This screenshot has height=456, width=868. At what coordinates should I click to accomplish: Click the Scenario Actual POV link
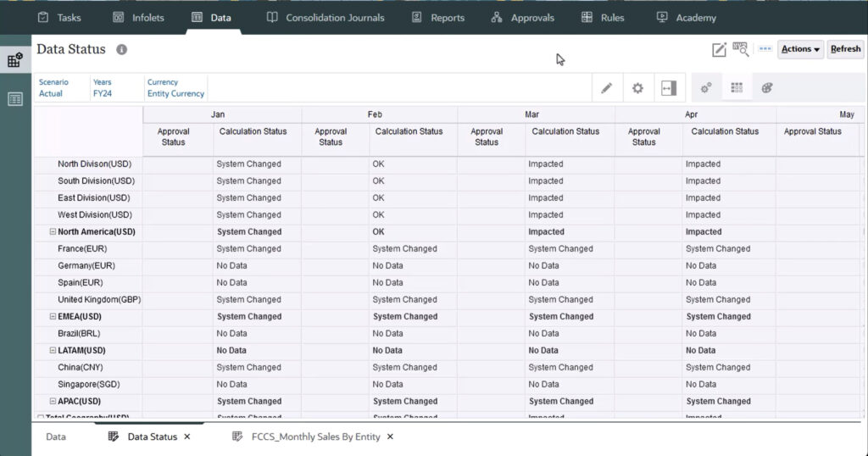pyautogui.click(x=51, y=93)
